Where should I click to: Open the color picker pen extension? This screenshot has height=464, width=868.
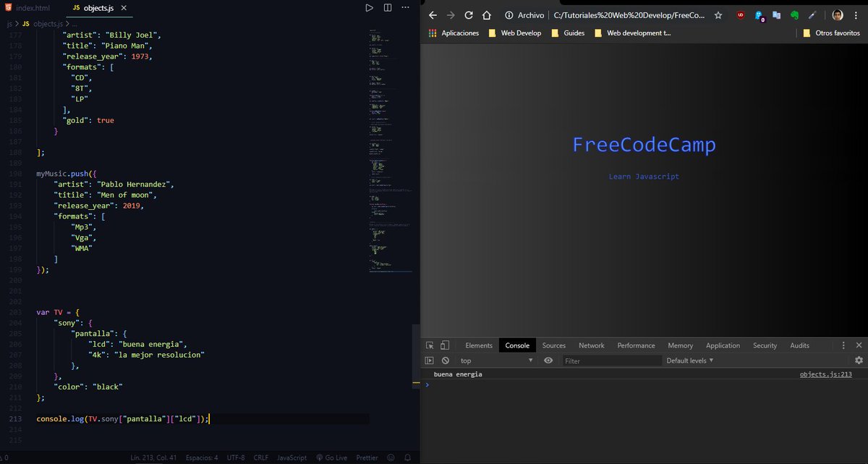[x=813, y=14]
